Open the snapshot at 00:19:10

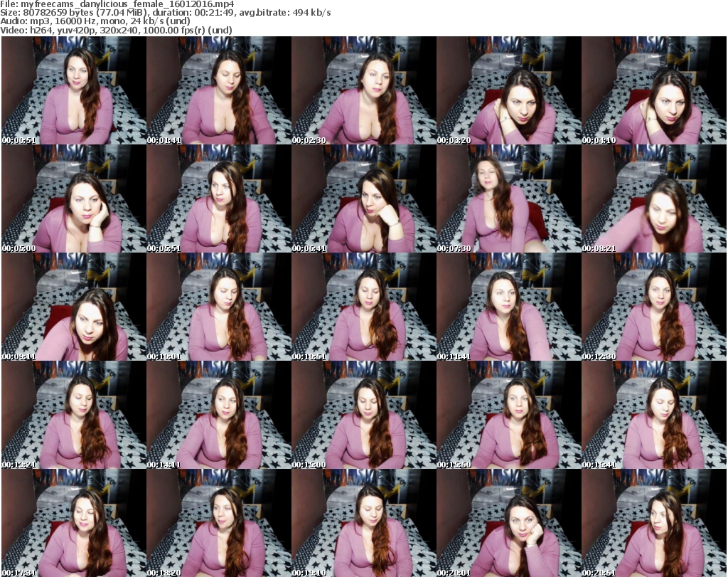pyautogui.click(x=363, y=523)
